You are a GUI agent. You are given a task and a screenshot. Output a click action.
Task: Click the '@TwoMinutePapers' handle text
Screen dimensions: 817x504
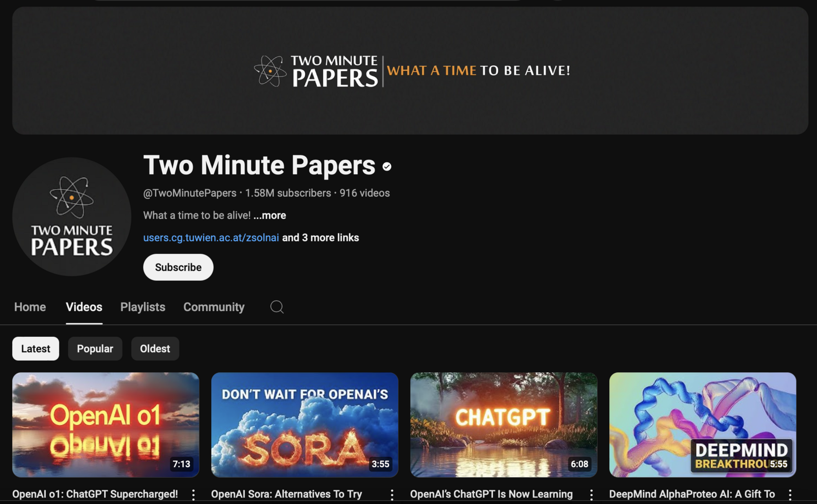click(190, 193)
